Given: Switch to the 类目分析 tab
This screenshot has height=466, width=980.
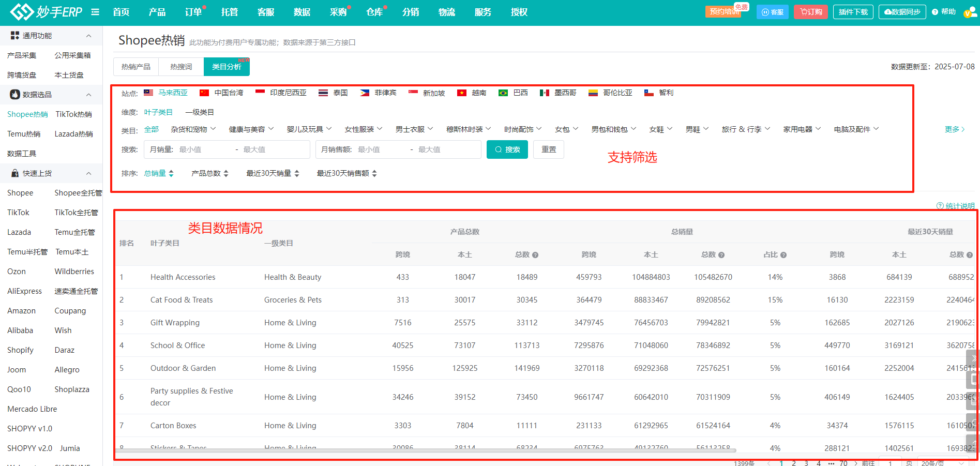Looking at the screenshot, I should tap(227, 67).
